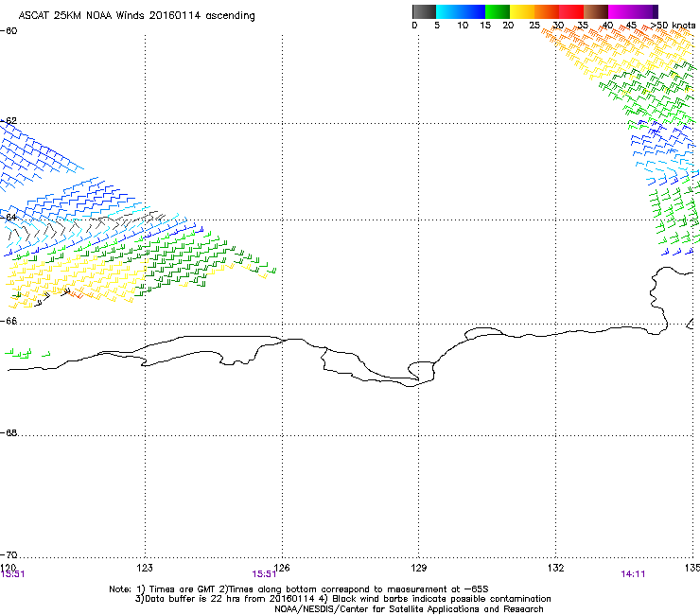
Task: Select the gray 0-5 knots color swatch
Action: pyautogui.click(x=424, y=11)
